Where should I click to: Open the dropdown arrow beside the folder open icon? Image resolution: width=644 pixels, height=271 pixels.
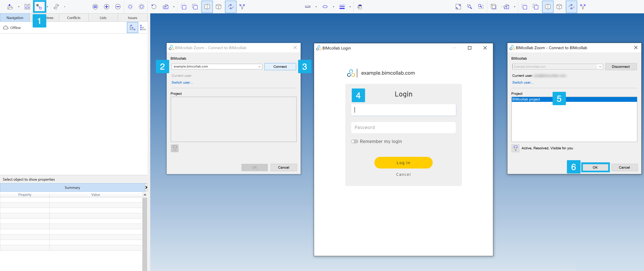coord(19,7)
